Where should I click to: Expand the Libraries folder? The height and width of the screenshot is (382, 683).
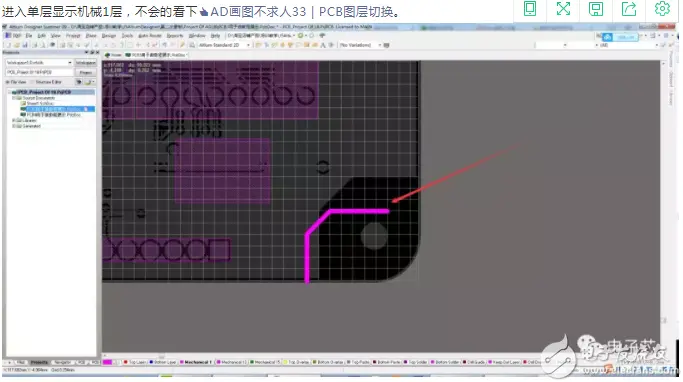(x=14, y=120)
